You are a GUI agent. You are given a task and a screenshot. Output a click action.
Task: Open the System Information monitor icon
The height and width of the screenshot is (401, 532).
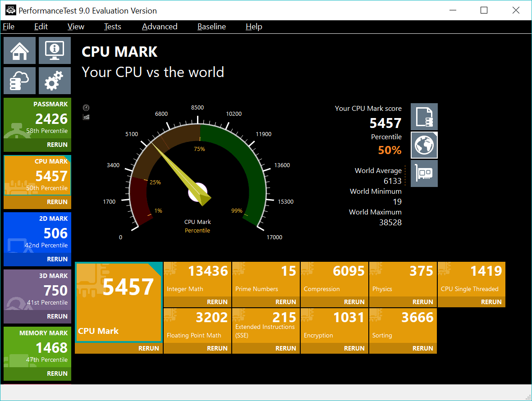pos(55,50)
